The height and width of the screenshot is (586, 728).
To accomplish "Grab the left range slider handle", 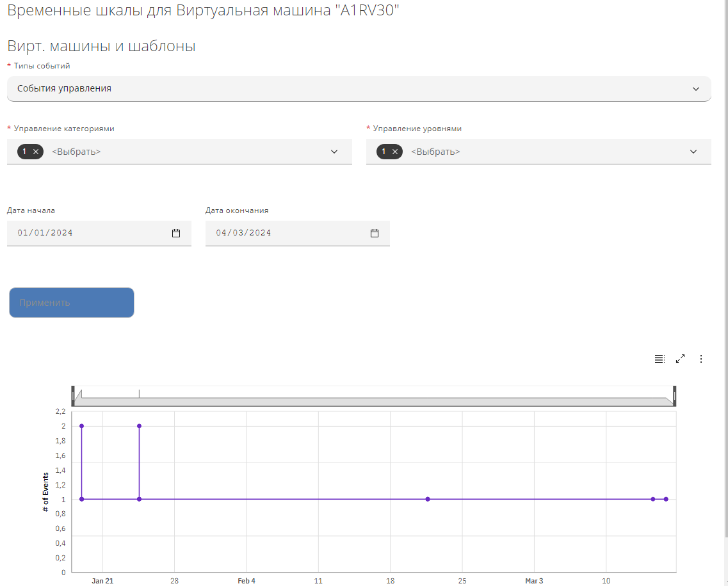I will (x=73, y=396).
